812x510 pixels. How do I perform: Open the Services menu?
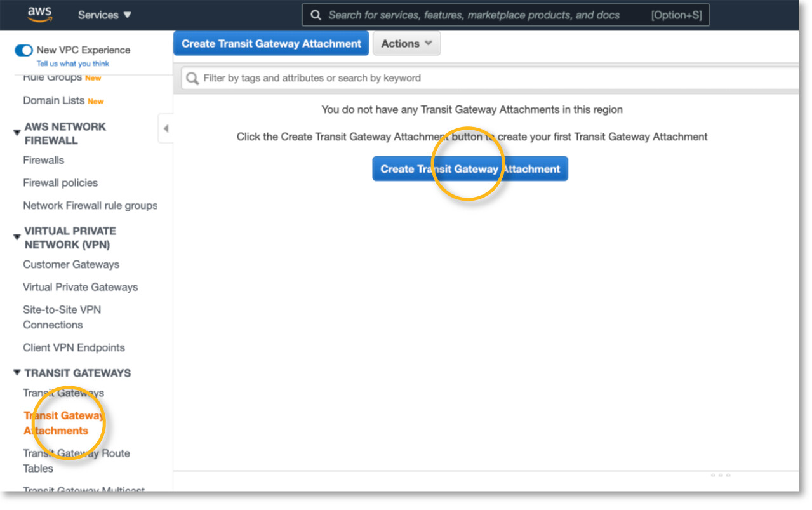104,15
